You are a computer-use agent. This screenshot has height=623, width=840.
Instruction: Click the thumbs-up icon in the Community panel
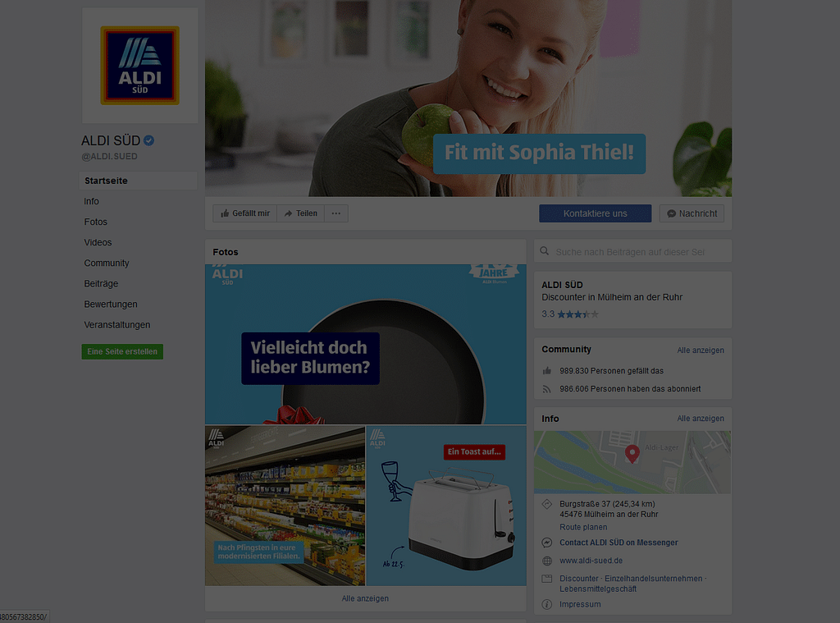547,370
